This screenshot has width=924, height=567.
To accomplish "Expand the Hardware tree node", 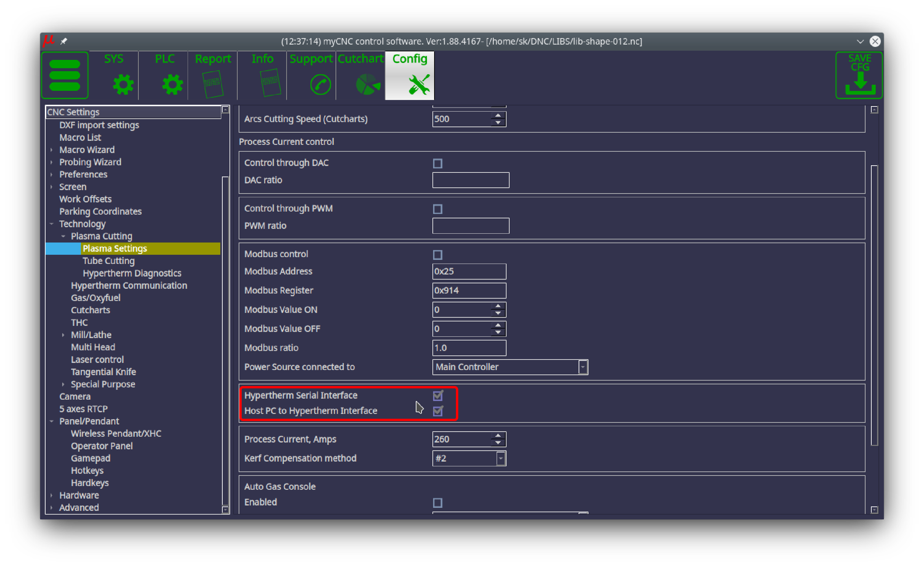I will (51, 495).
